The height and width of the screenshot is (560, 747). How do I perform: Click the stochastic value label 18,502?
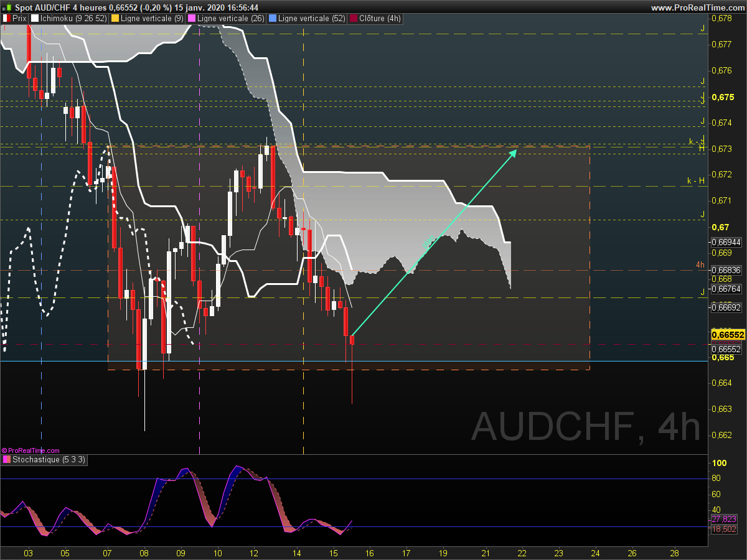click(x=724, y=529)
